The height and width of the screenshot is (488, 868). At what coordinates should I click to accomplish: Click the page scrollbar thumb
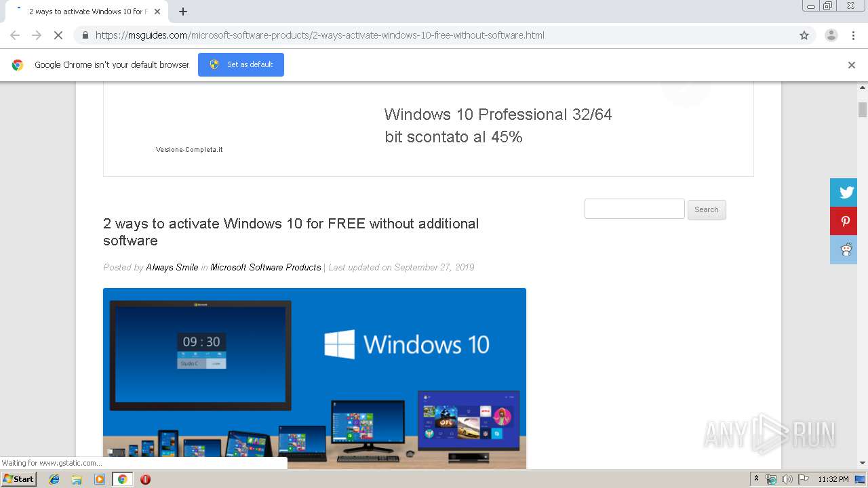click(x=863, y=110)
